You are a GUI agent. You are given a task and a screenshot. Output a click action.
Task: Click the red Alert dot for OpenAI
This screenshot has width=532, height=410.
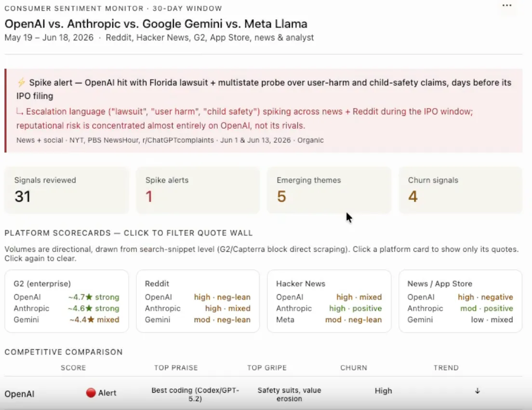point(91,393)
